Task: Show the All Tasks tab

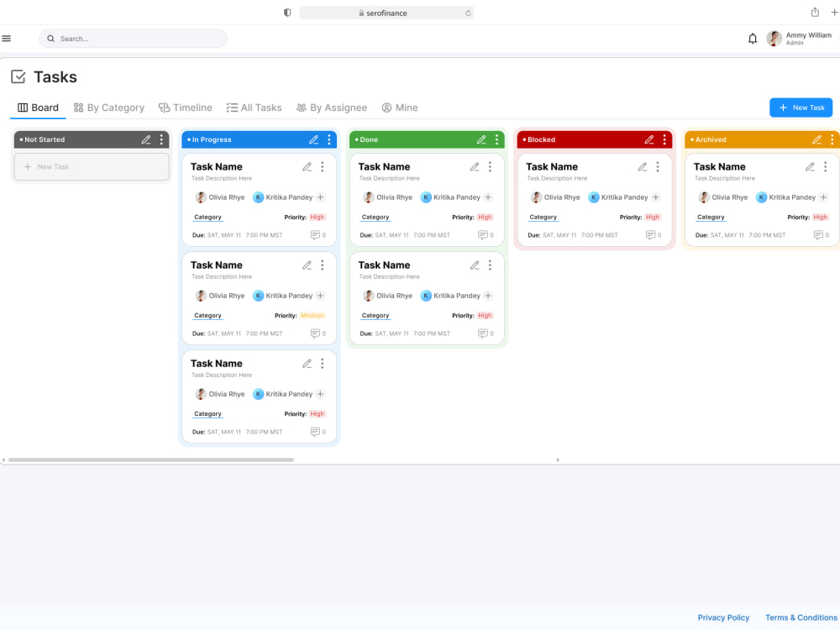Action: (x=254, y=108)
